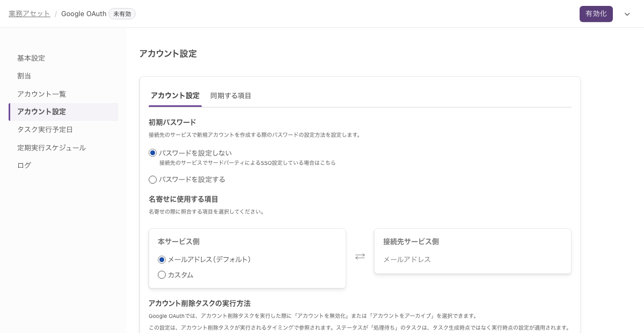Click the 名寄せに使用する項目 heading
644x333 pixels.
coord(184,199)
